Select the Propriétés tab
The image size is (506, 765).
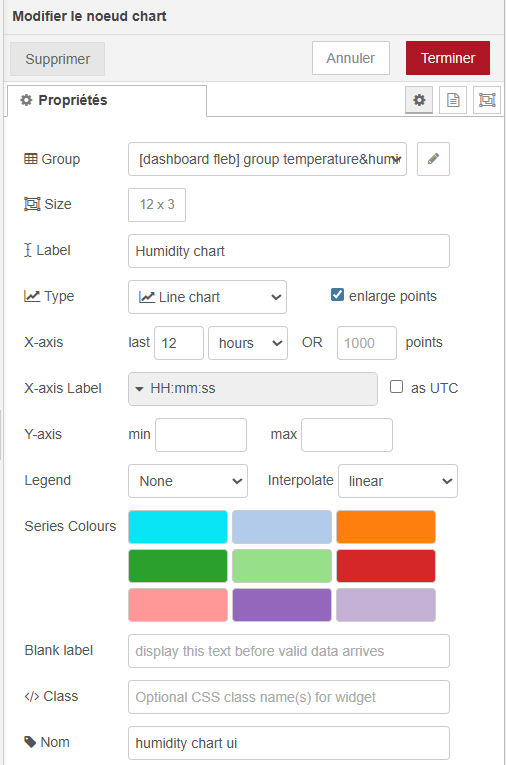pyautogui.click(x=106, y=101)
